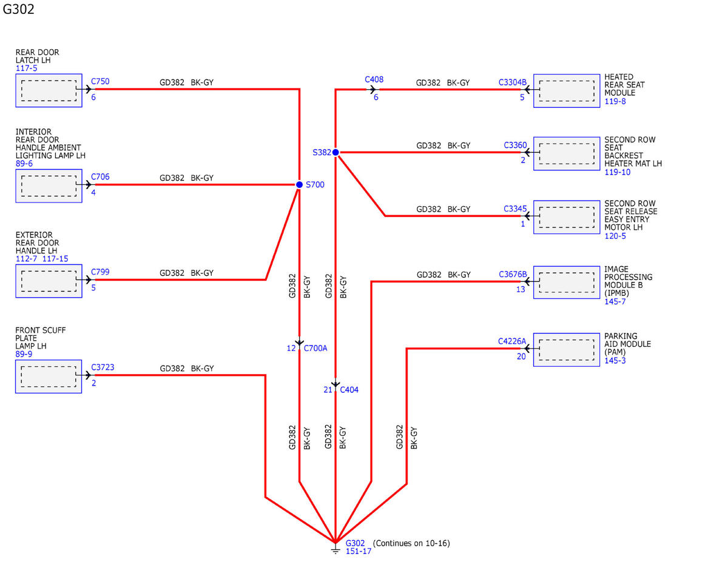Click the Rear Door Latch LH component box
This screenshot has width=728, height=562.
pyautogui.click(x=49, y=91)
